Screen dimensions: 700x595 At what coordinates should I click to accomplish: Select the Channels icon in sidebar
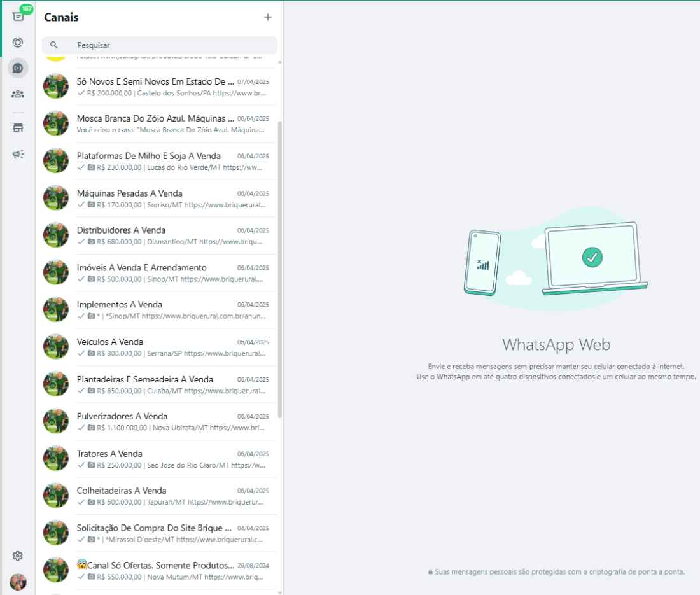click(18, 68)
